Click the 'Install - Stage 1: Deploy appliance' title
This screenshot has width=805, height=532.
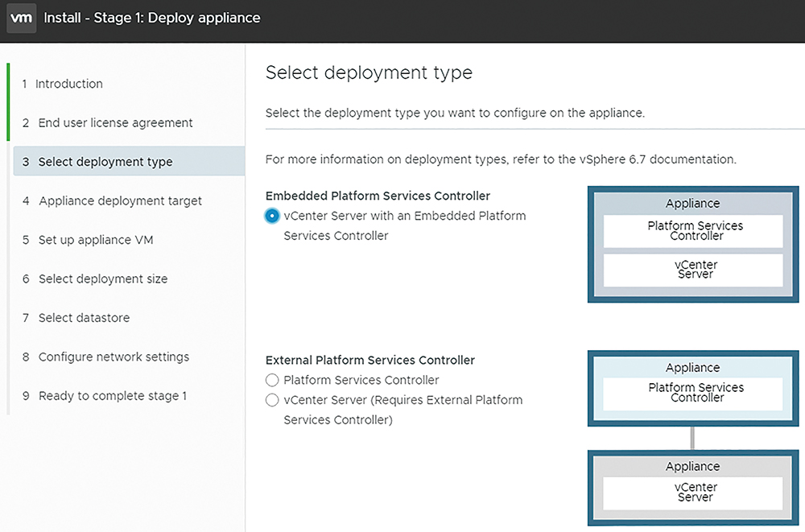coord(152,18)
